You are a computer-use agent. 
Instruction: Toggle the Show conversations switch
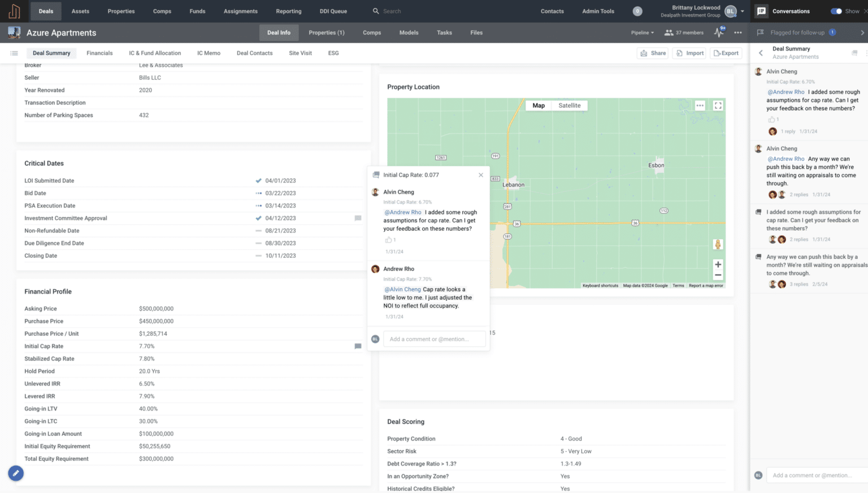(836, 11)
